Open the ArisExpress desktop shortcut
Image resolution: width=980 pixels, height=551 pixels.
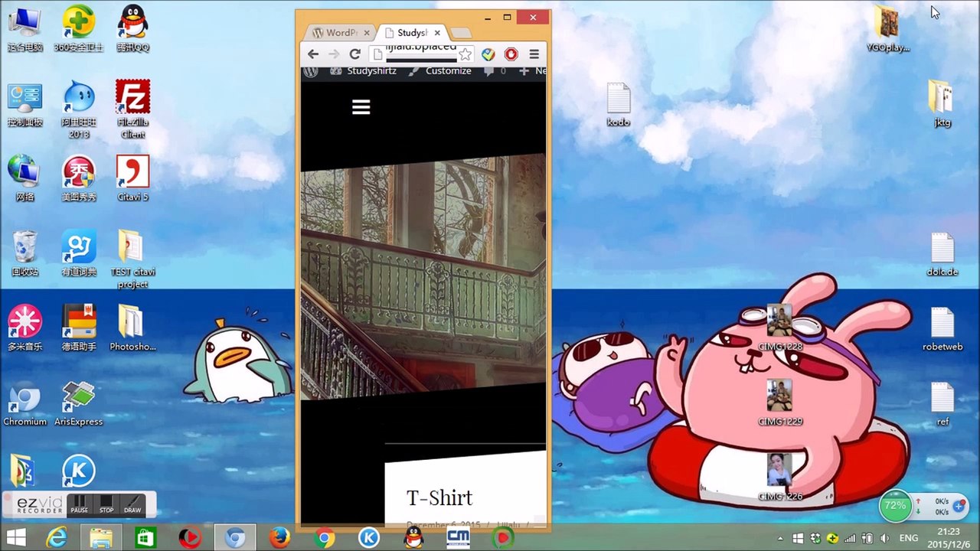coord(78,403)
